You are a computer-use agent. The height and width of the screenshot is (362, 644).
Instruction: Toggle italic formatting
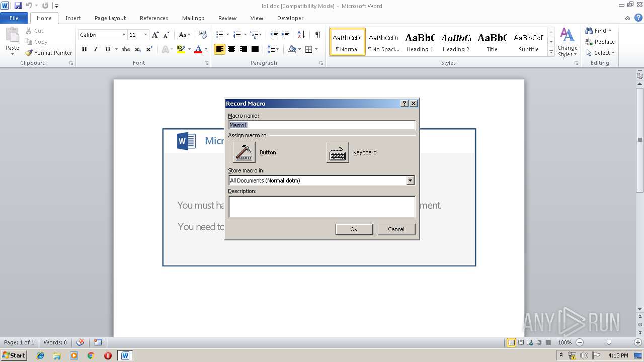96,49
